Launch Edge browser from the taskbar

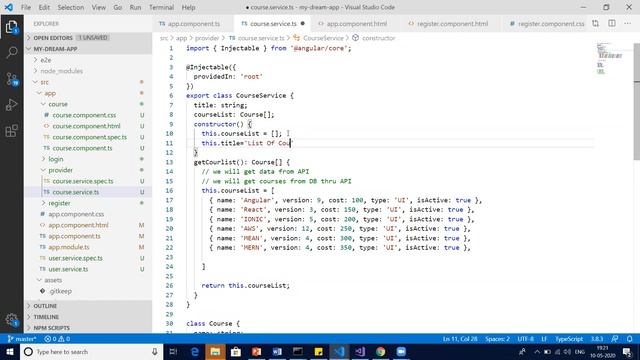(x=195, y=352)
